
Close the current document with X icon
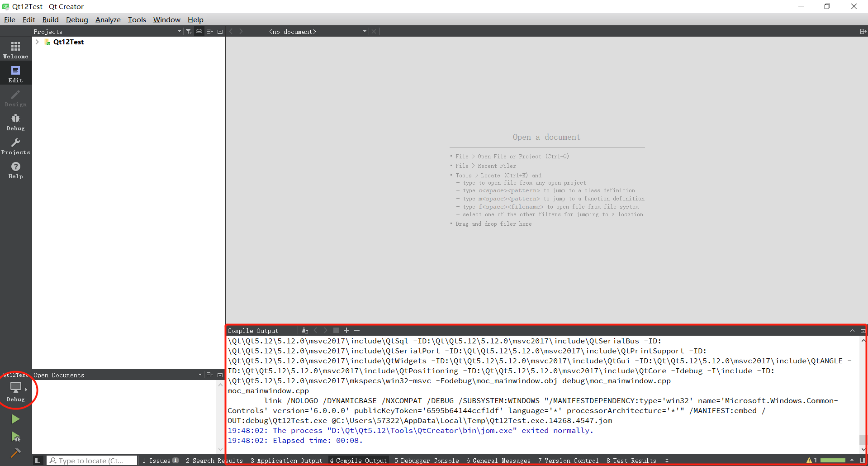374,31
